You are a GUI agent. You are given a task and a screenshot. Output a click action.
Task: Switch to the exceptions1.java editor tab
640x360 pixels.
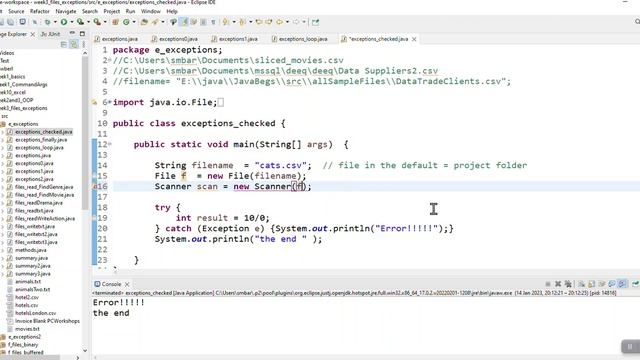[x=235, y=39]
